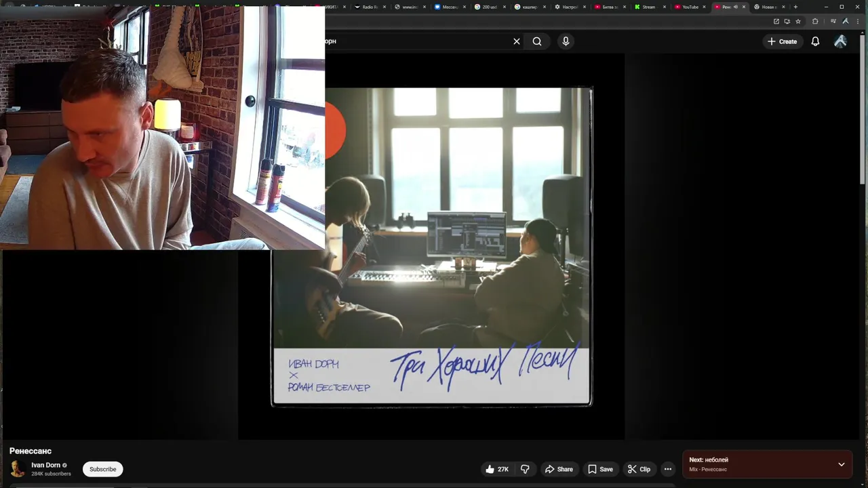
Task: Click the Ренессанс video title
Action: pos(31,451)
